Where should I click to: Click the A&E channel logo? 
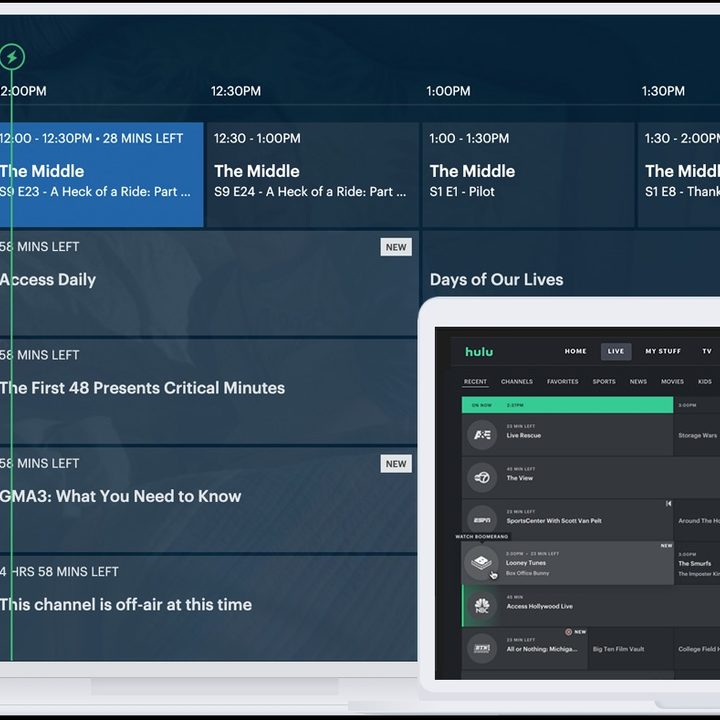click(x=482, y=434)
